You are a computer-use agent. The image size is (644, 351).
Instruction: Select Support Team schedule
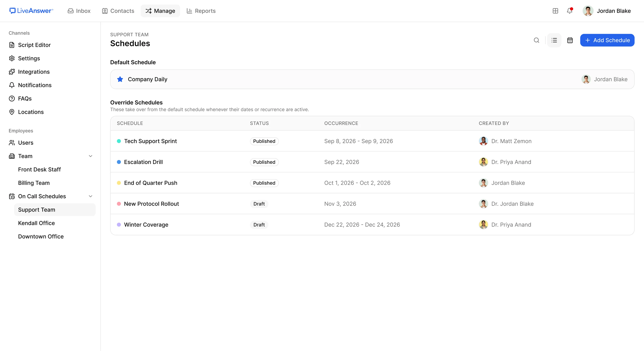coord(55,210)
